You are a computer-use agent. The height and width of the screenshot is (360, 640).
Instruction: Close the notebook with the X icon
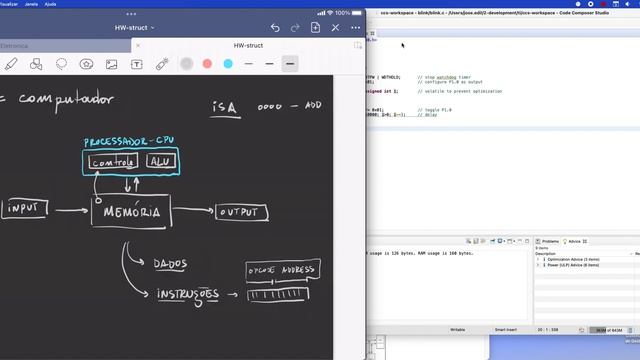click(x=335, y=27)
